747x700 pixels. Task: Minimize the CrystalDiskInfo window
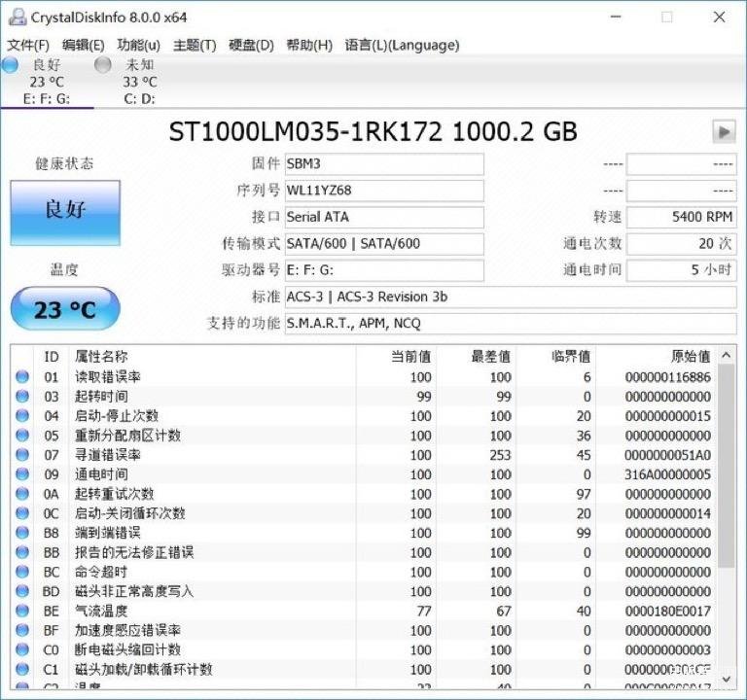pos(616,17)
